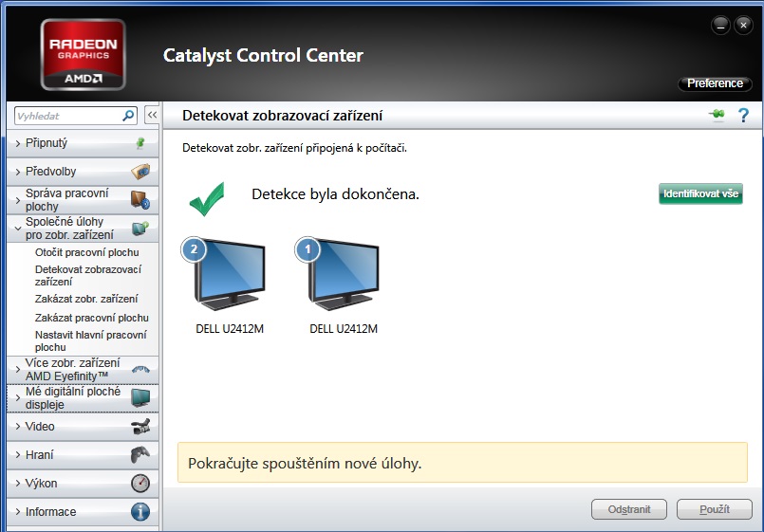Open help via question mark icon
The image size is (764, 532).
tap(743, 116)
